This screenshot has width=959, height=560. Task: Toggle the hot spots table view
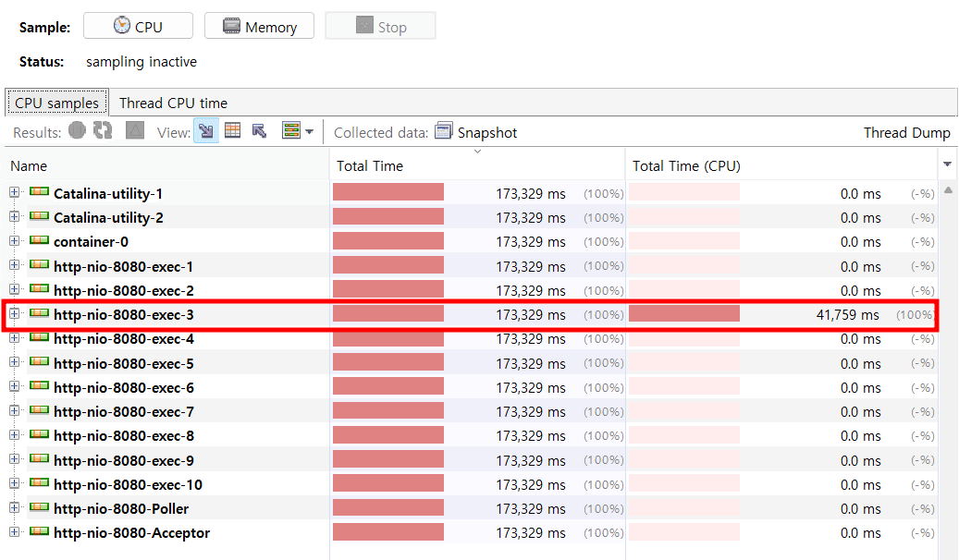click(233, 131)
